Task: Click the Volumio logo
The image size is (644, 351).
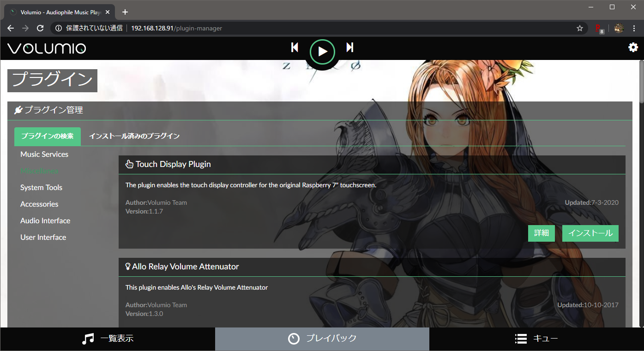Action: click(47, 48)
